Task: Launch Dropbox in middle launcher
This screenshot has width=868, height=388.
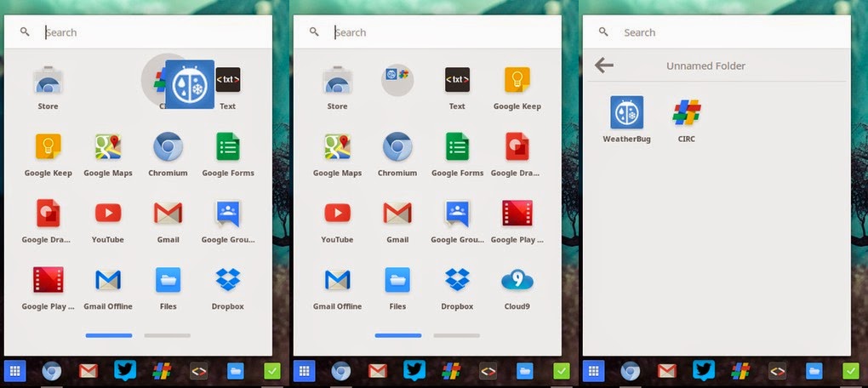Action: click(457, 279)
